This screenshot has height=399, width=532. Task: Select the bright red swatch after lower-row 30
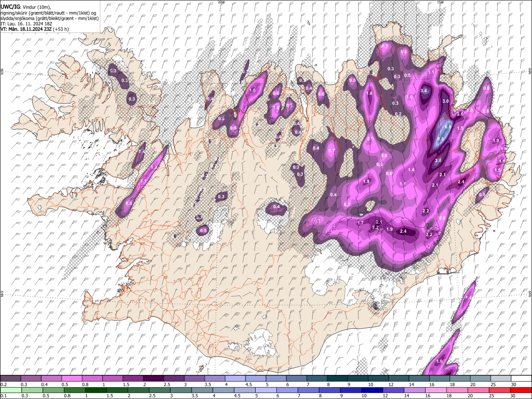pyautogui.click(x=521, y=390)
